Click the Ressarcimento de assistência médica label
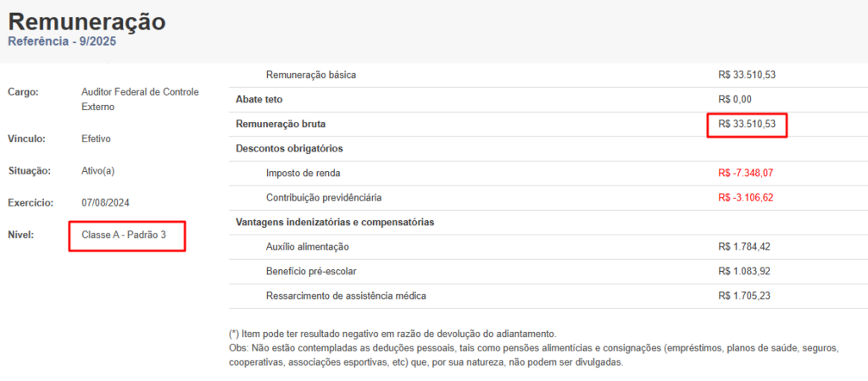 click(x=346, y=296)
